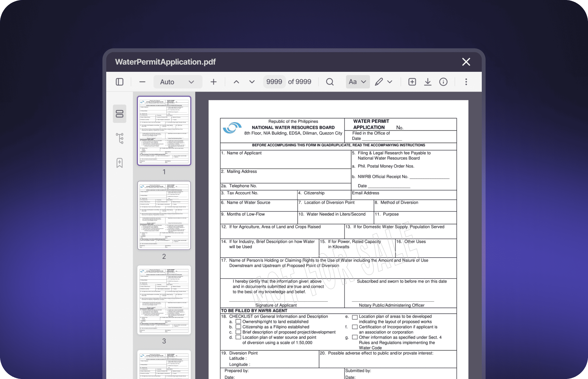
Task: Click 'TO BE FILLED BY NWRB AGENT' heading
Action: tap(254, 311)
